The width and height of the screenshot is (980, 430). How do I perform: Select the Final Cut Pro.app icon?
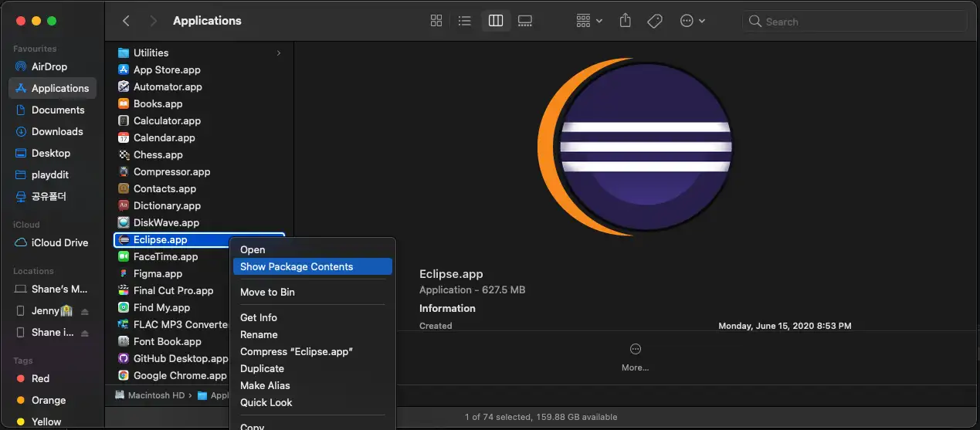tap(124, 290)
